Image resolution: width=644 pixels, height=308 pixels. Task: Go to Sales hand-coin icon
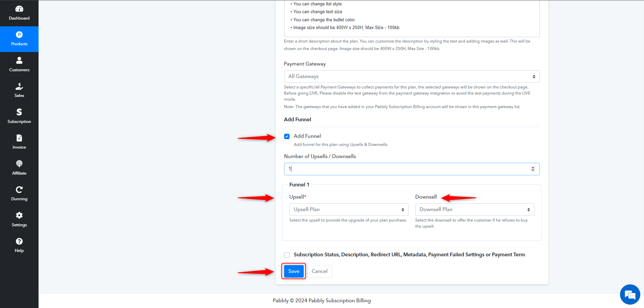(x=19, y=86)
